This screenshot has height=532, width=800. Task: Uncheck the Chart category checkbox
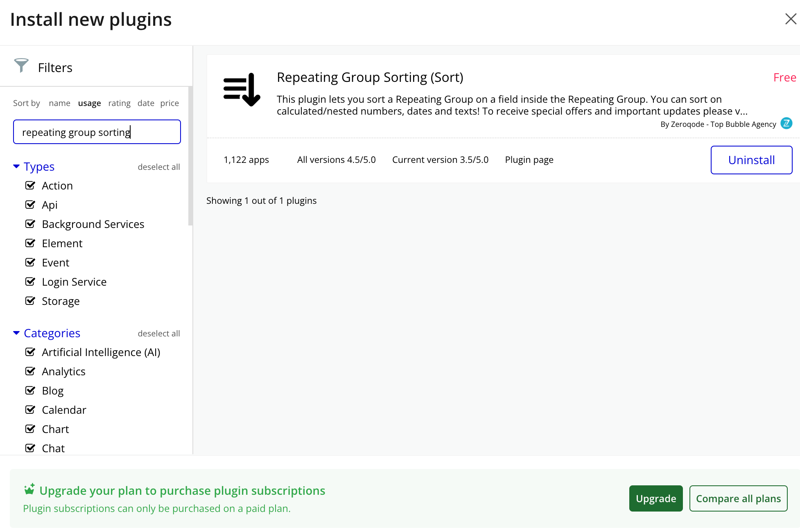point(30,429)
